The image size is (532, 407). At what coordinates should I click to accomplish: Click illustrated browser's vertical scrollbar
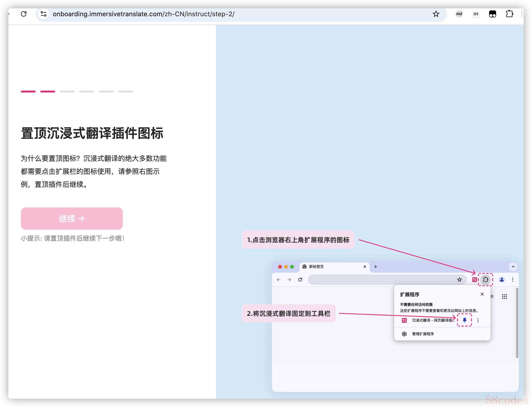click(x=517, y=323)
